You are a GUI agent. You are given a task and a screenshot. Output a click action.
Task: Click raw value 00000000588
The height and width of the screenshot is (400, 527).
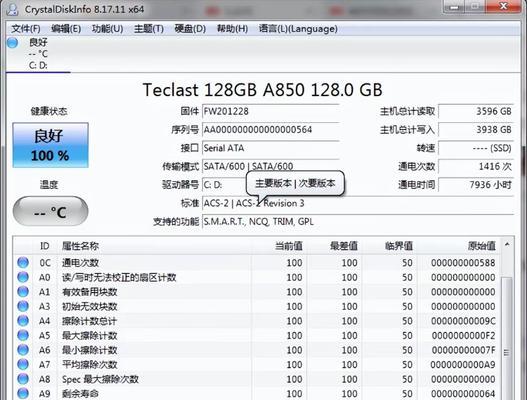(x=463, y=263)
